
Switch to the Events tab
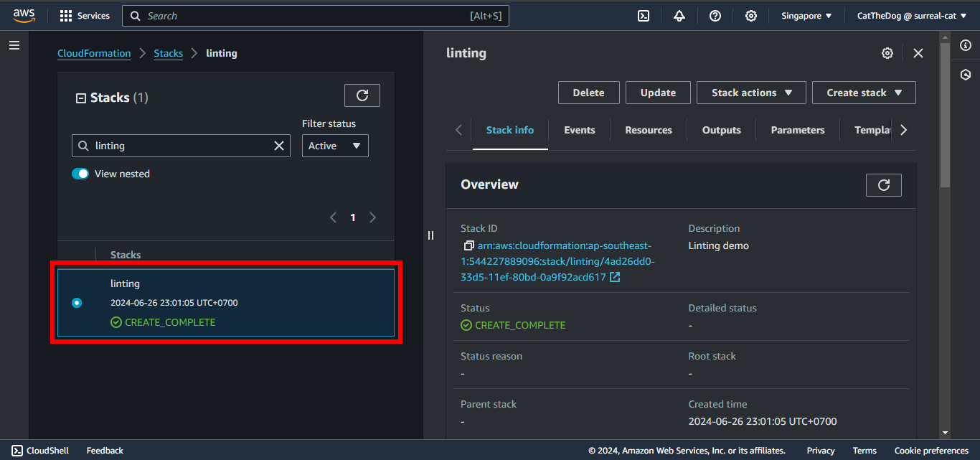(579, 130)
